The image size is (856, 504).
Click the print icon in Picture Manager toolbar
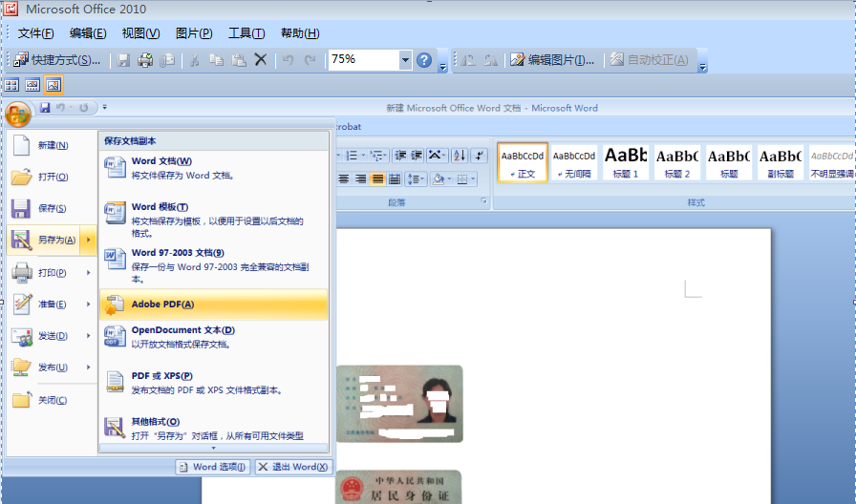point(145,60)
